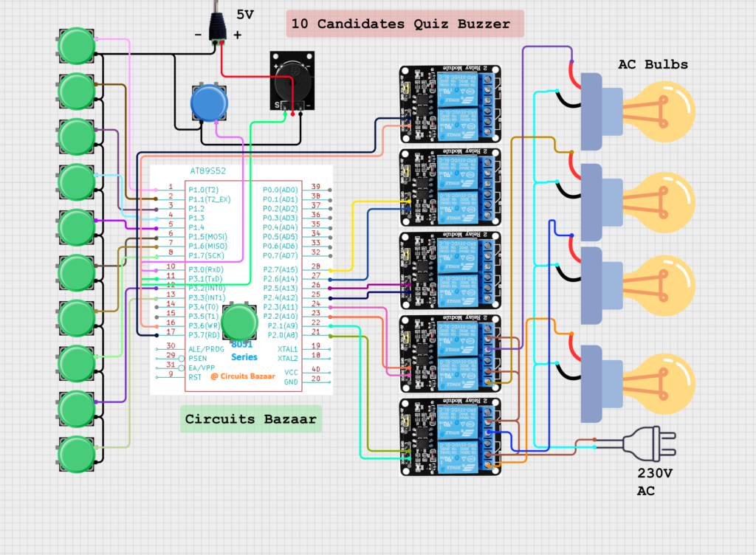Screen dimensions: 756x555
Task: Click the 'Series' text on the chip
Action: tap(244, 357)
